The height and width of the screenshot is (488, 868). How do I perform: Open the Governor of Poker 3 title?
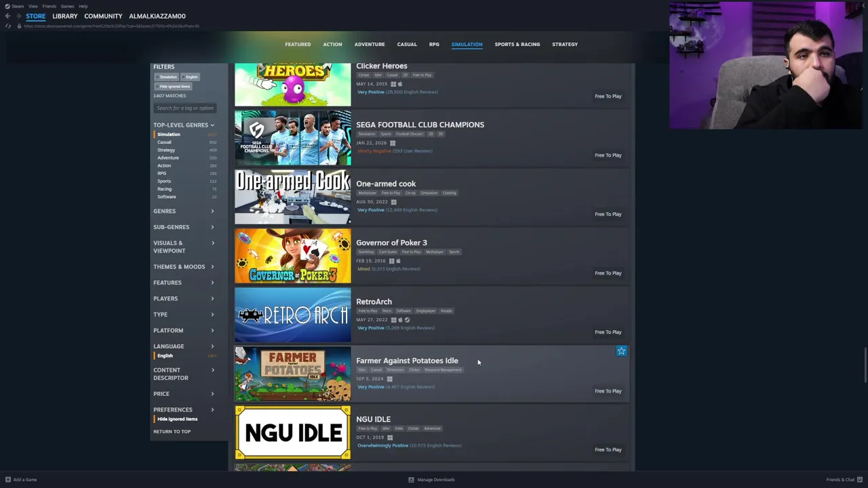(391, 243)
